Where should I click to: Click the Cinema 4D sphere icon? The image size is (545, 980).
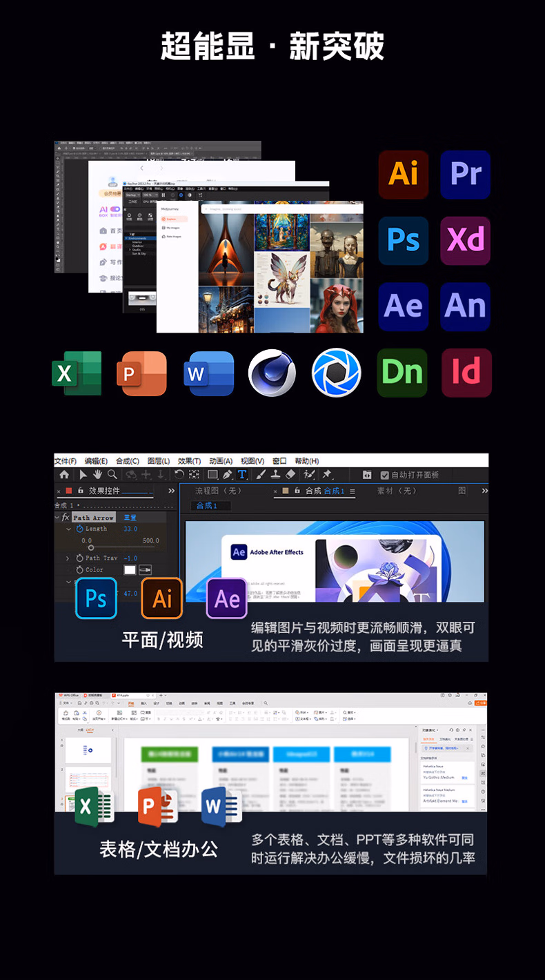[x=272, y=373]
